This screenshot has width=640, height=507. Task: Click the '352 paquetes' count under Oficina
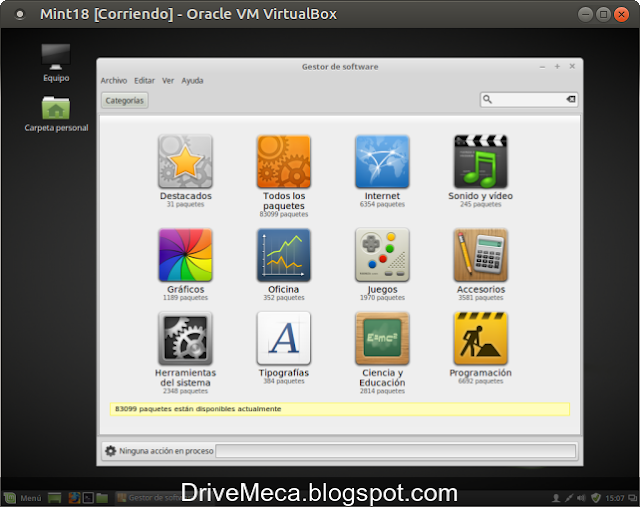point(284,298)
